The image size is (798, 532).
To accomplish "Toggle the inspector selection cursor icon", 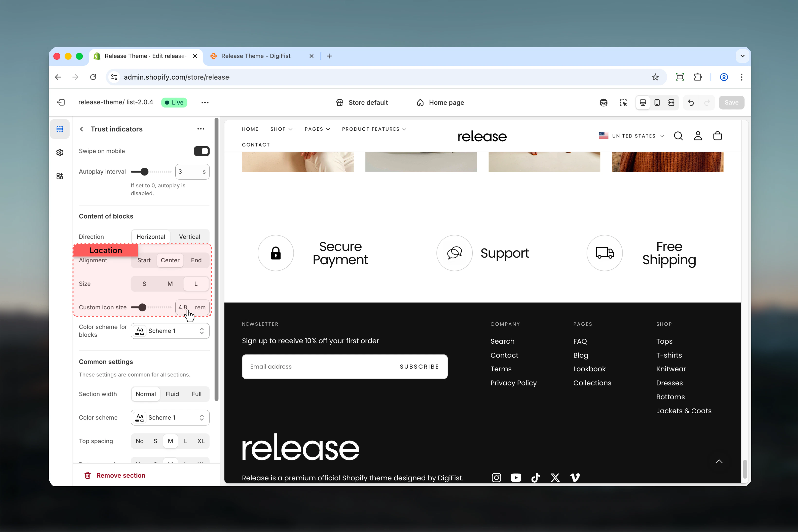I will (623, 102).
